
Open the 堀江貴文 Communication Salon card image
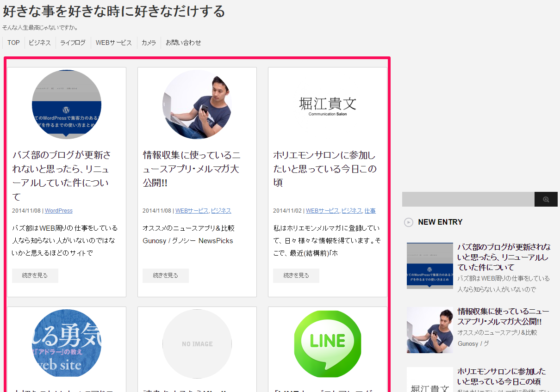point(328,104)
